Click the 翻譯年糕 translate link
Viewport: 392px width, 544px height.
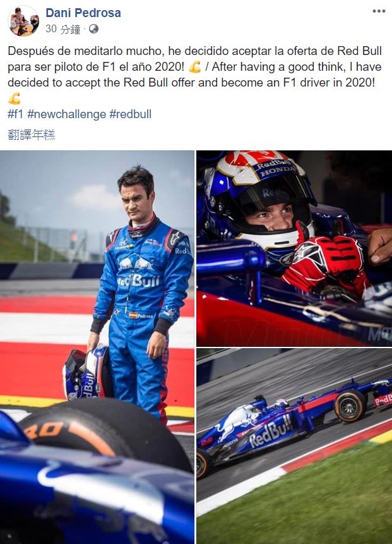(31, 135)
